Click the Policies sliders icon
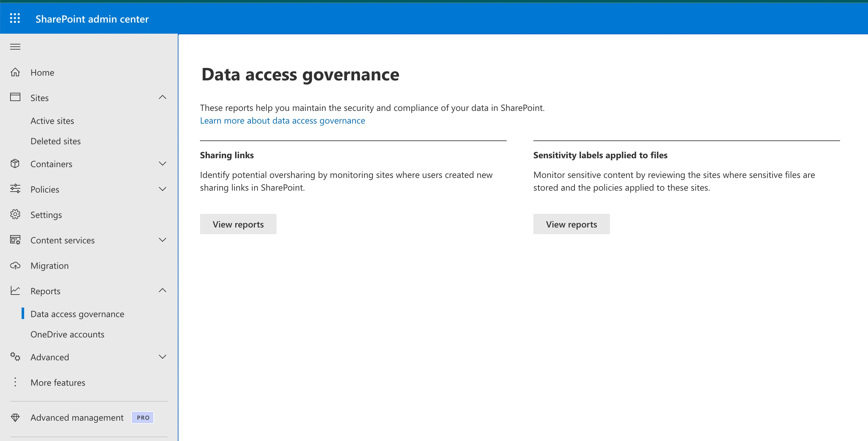Viewport: 868px width, 441px height. pyautogui.click(x=15, y=189)
